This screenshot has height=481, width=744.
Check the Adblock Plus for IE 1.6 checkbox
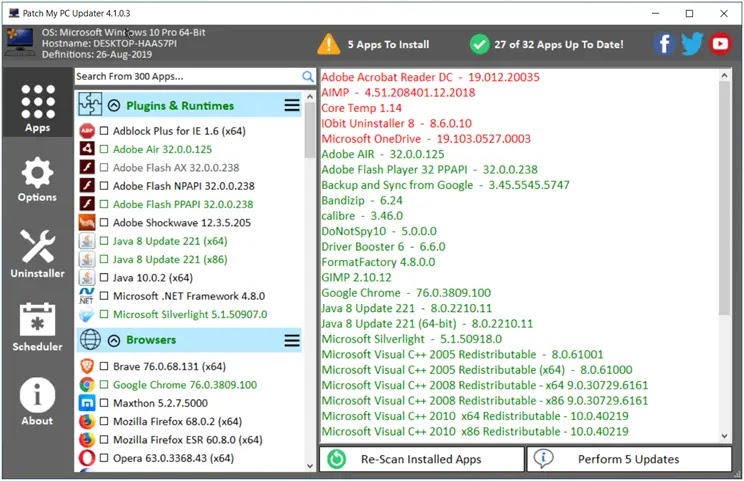click(x=104, y=131)
